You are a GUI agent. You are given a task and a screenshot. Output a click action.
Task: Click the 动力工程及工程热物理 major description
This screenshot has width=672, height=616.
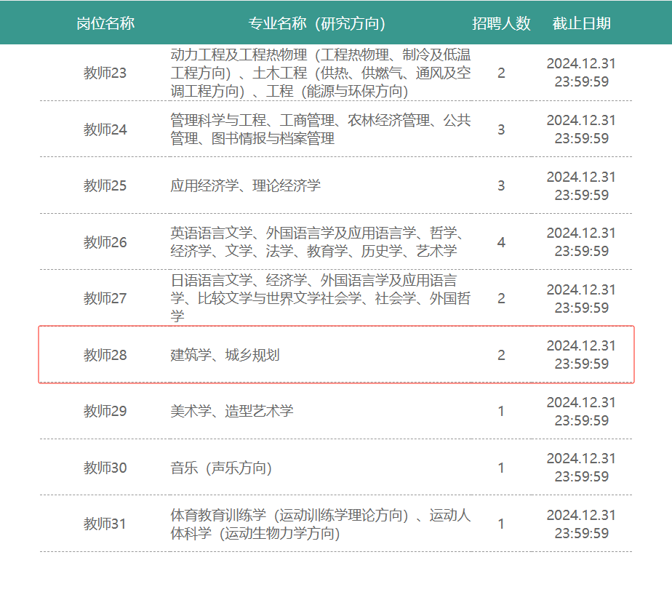(321, 73)
